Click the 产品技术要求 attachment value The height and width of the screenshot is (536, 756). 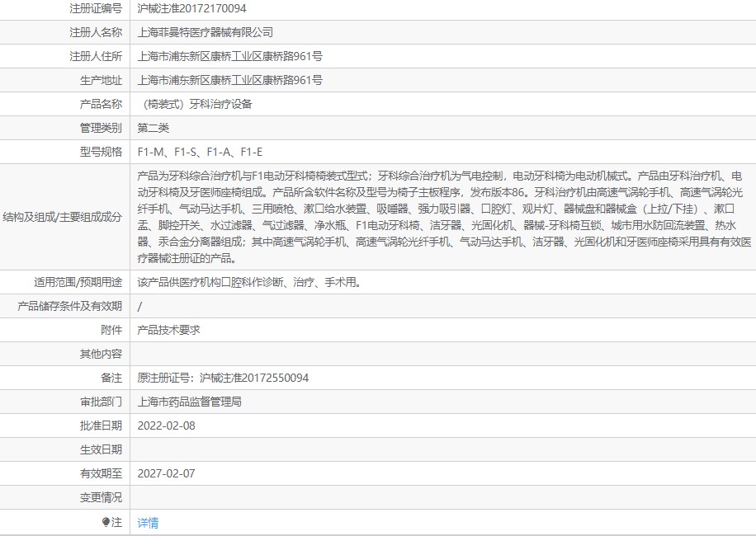[168, 330]
